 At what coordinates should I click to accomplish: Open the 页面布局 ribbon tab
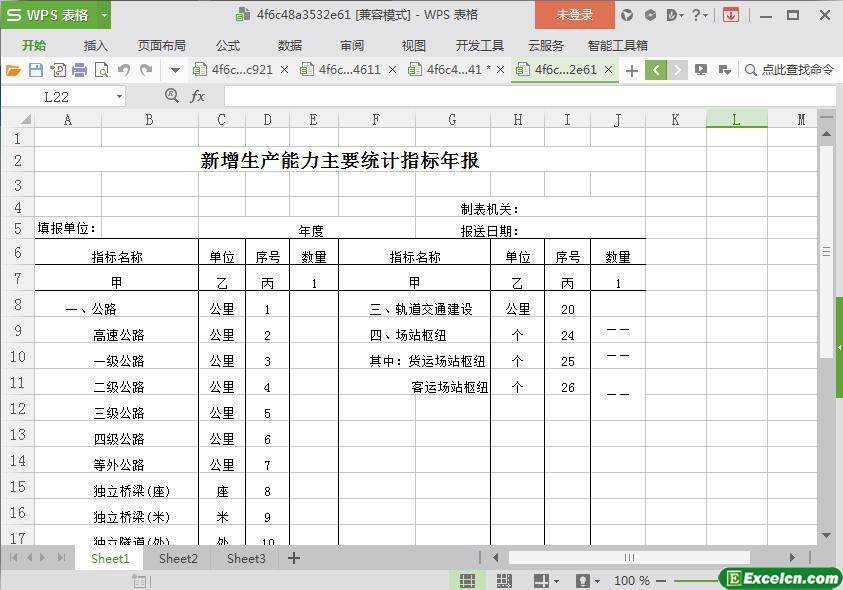[x=161, y=46]
